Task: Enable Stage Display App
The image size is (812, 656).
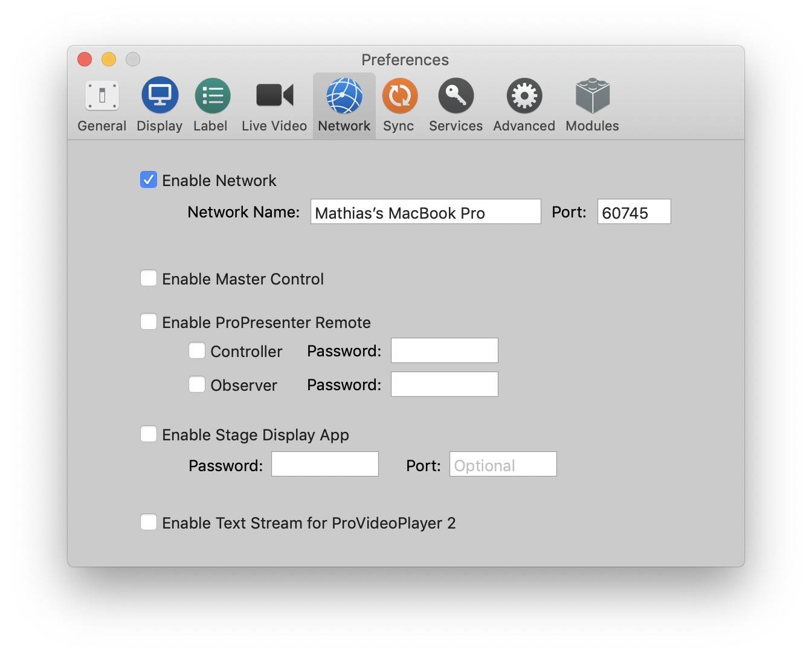Action: pyautogui.click(x=148, y=434)
